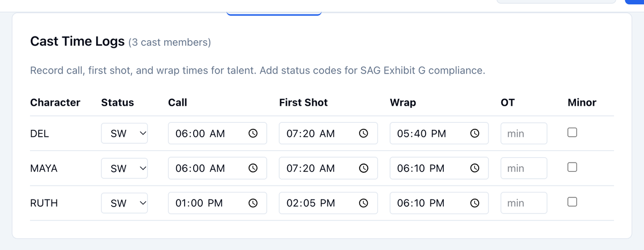The height and width of the screenshot is (250, 644).
Task: Click the OT minutes field for DEL
Action: [x=524, y=134]
